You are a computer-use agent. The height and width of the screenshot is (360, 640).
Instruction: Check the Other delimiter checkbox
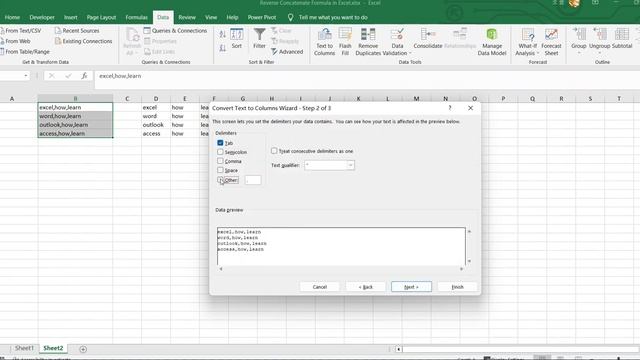(220, 180)
